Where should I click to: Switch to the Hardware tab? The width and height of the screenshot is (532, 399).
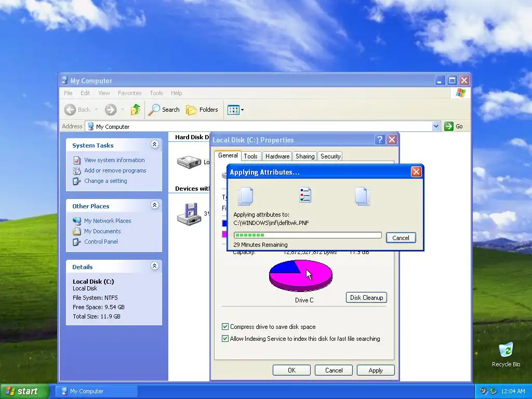click(277, 156)
